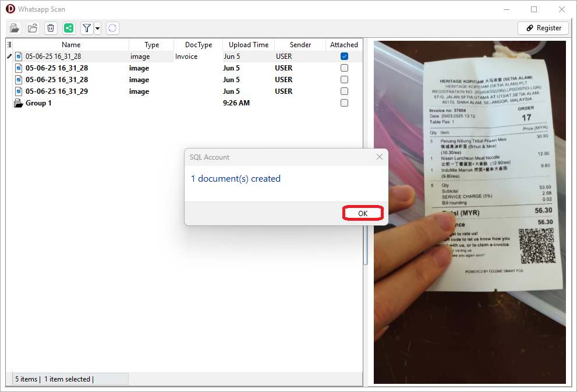The width and height of the screenshot is (577, 392).
Task: Click the '1 item selected' status text
Action: tap(67, 379)
